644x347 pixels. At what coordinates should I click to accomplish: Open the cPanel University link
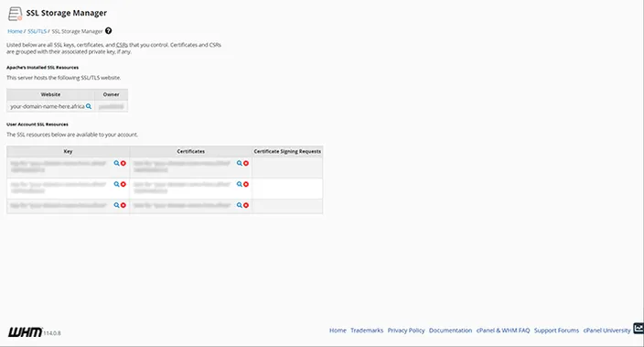[607, 331]
